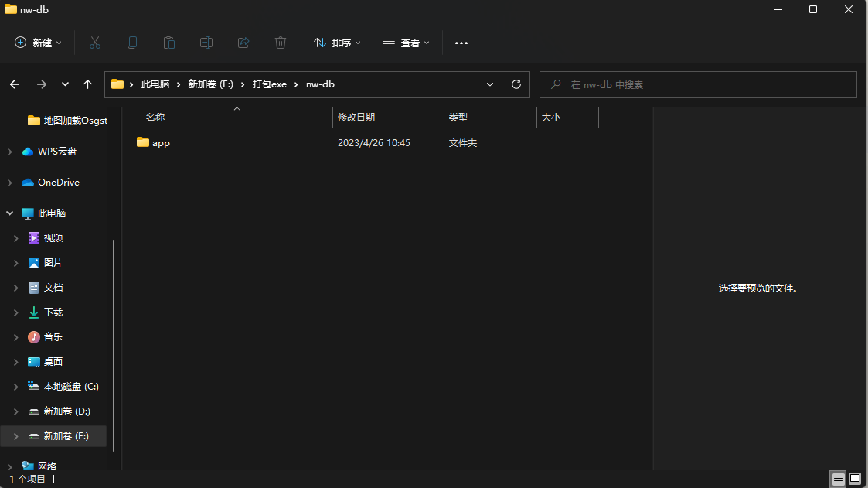
Task: Click the Rename icon
Action: pyautogui.click(x=206, y=43)
